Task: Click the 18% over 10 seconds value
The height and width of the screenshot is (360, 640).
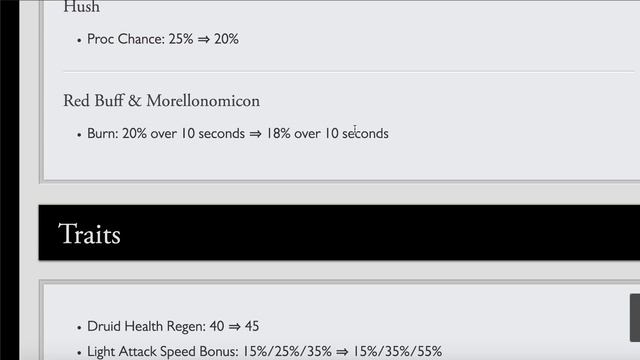Action: pyautogui.click(x=327, y=133)
